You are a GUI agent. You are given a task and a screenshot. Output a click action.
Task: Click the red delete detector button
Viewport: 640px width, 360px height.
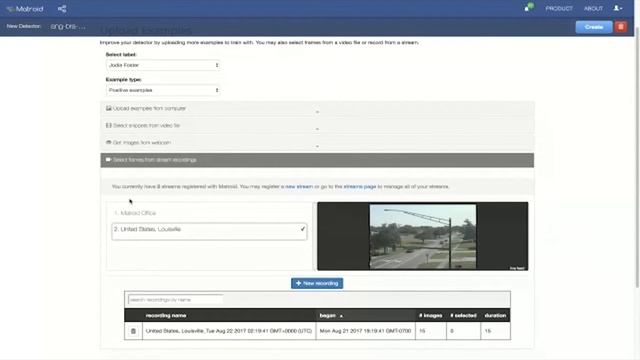click(621, 27)
